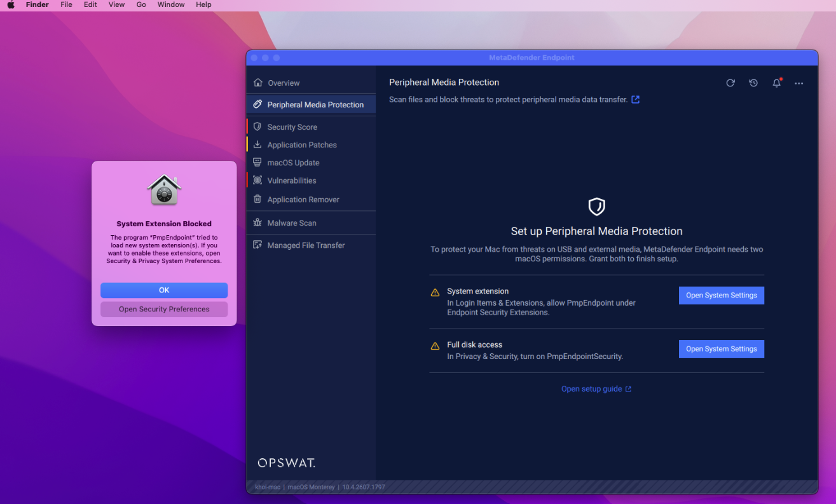Open the Help menu

pos(203,4)
